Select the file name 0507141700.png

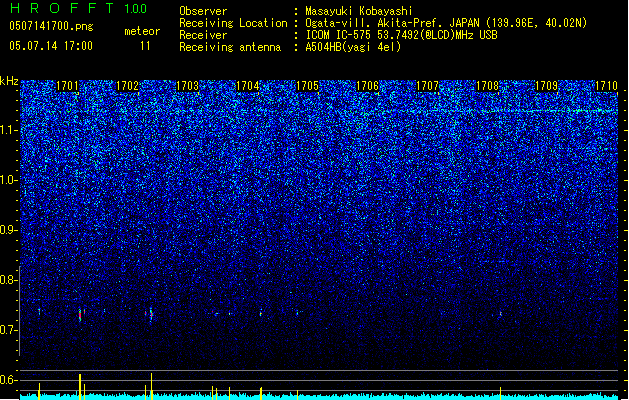[51, 26]
